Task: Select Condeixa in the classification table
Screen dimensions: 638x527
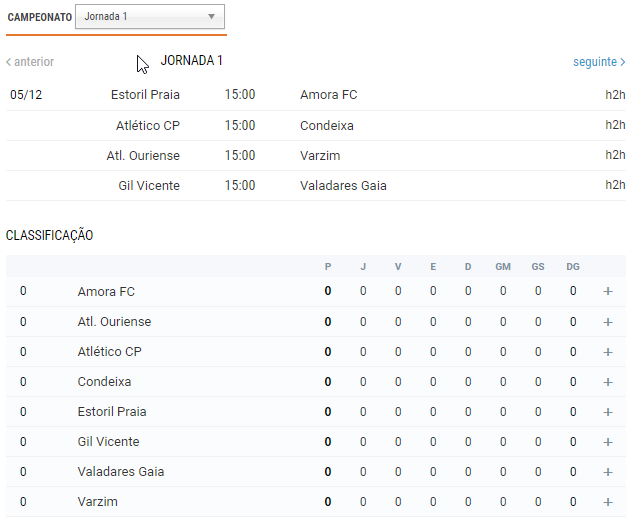Action: pos(104,382)
